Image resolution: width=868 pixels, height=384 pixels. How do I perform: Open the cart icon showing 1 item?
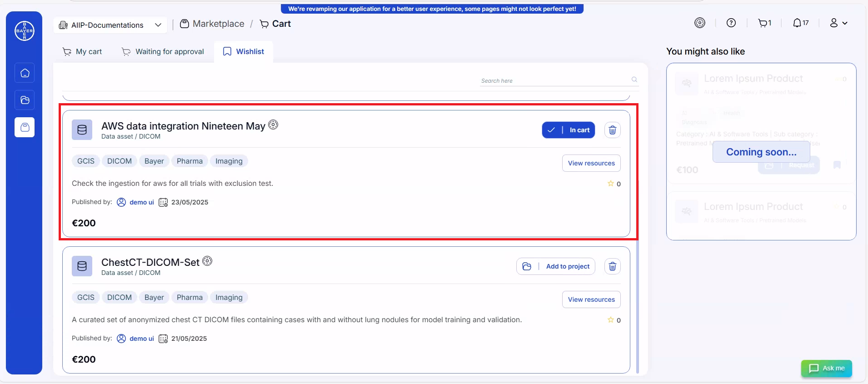point(765,23)
